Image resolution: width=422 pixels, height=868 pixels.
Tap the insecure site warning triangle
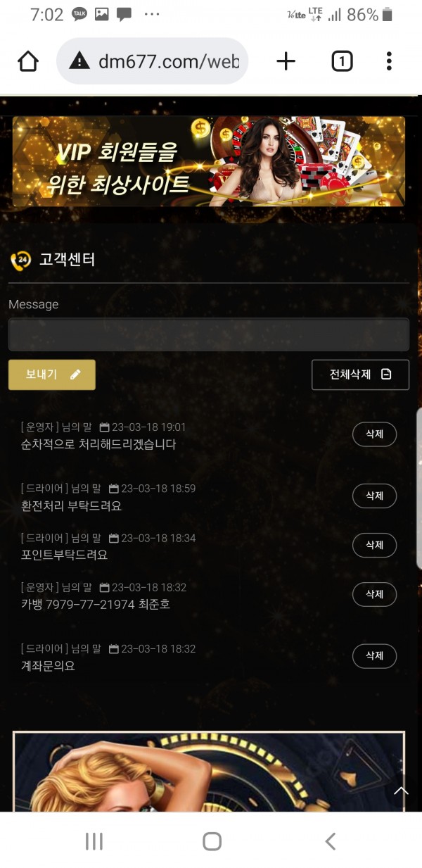coord(80,62)
